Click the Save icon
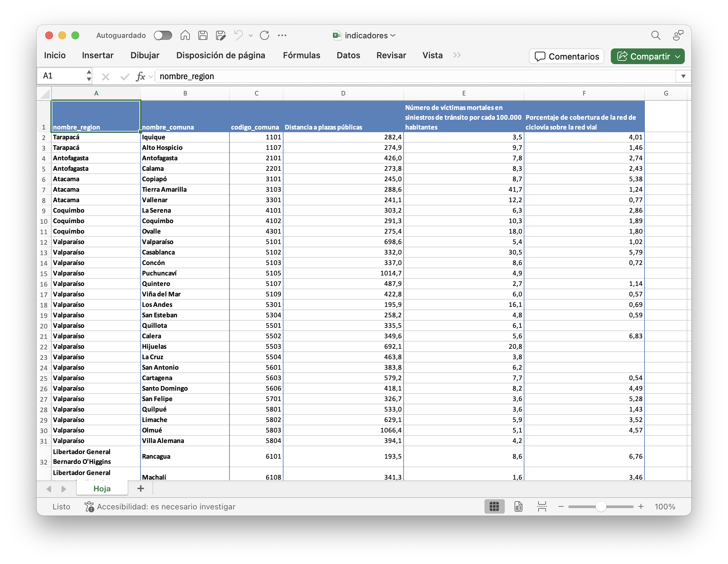The width and height of the screenshot is (728, 564). [203, 35]
